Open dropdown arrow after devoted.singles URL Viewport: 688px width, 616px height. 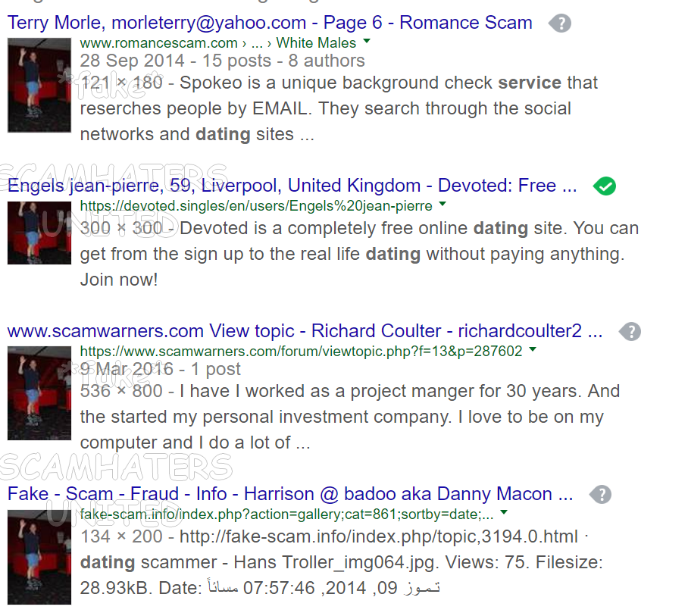click(443, 204)
